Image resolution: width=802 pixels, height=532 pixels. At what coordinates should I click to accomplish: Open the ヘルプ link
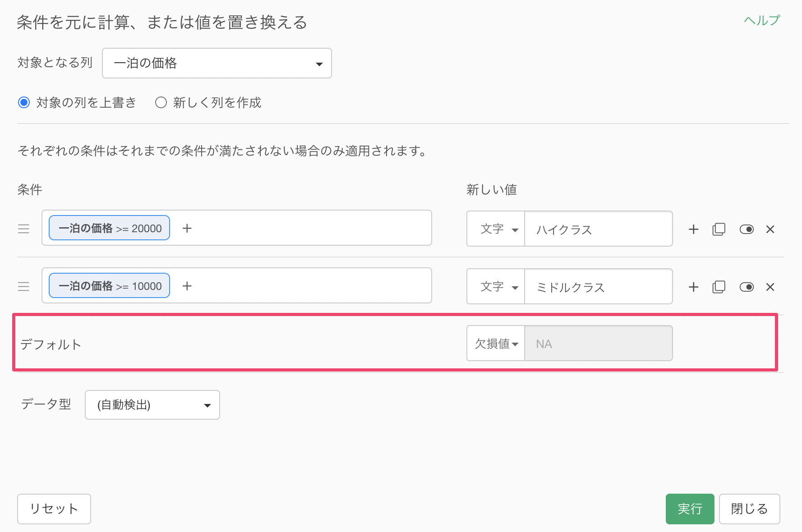pos(761,21)
